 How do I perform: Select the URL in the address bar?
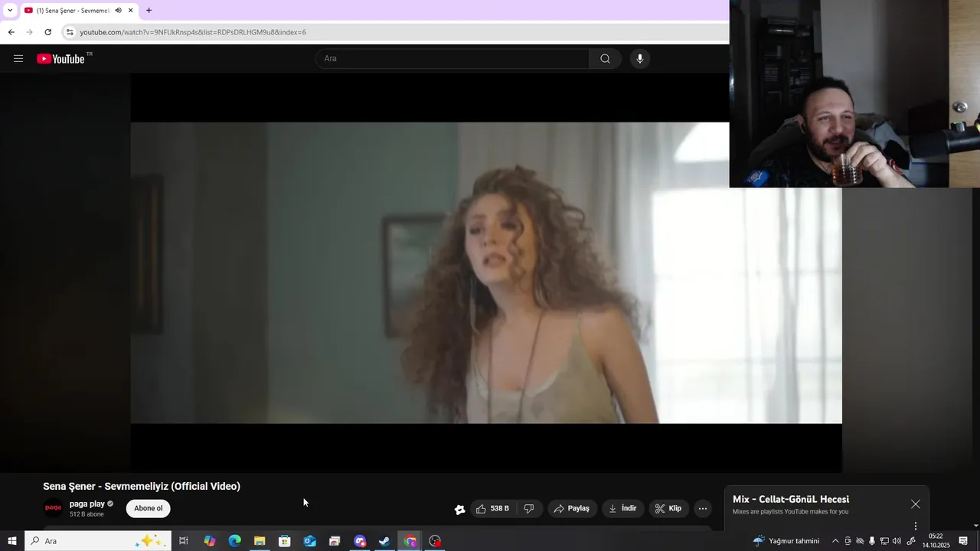[x=193, y=32]
